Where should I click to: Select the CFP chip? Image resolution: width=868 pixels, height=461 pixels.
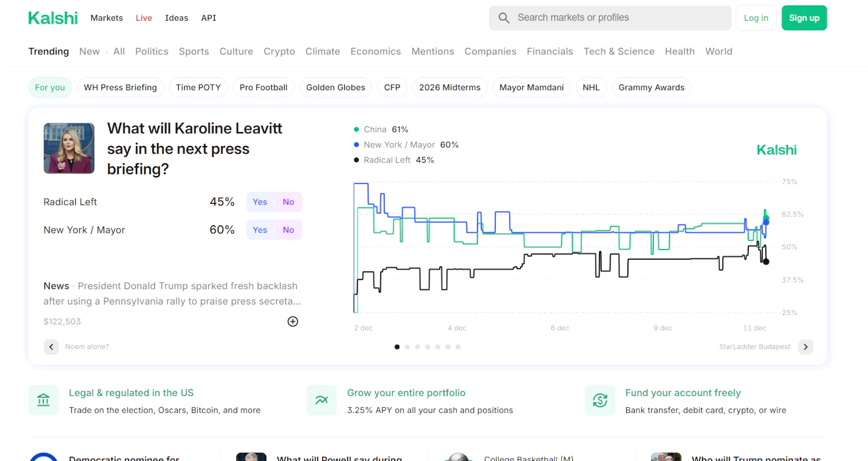(392, 87)
